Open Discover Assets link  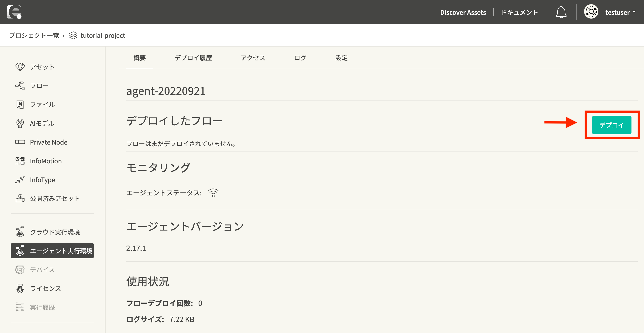coord(463,12)
